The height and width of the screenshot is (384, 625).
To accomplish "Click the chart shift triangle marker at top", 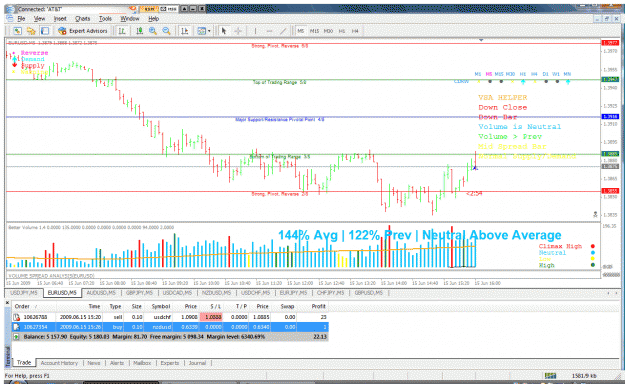I will [x=481, y=40].
